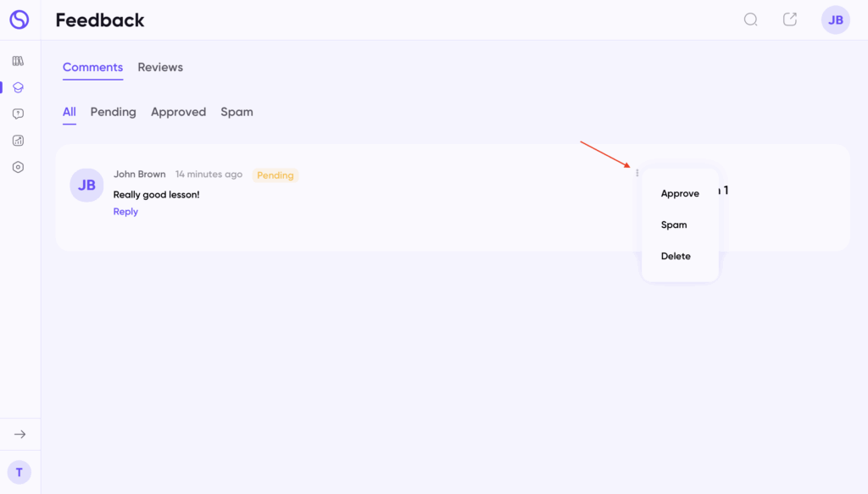This screenshot has width=868, height=494.
Task: Open the feedback speech bubble sidebar icon
Action: [x=18, y=114]
